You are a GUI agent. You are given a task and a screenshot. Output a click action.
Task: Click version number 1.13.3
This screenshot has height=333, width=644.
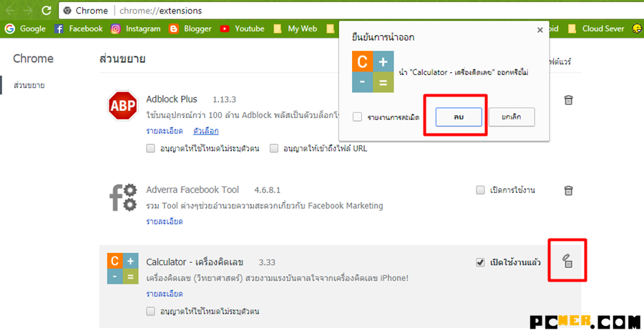point(224,99)
